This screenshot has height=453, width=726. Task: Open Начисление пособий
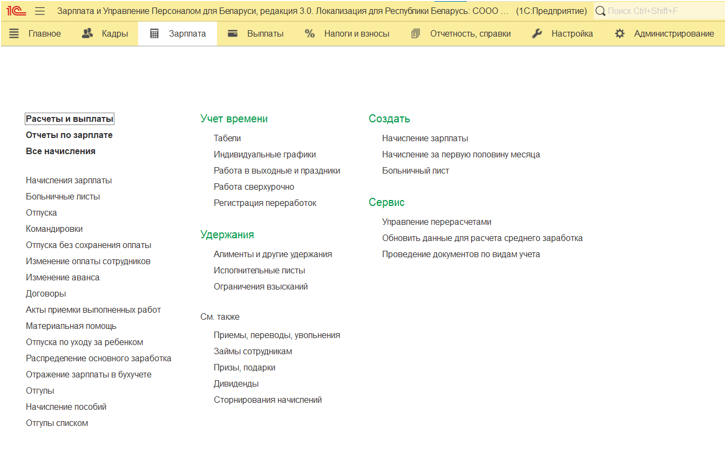[x=66, y=407]
